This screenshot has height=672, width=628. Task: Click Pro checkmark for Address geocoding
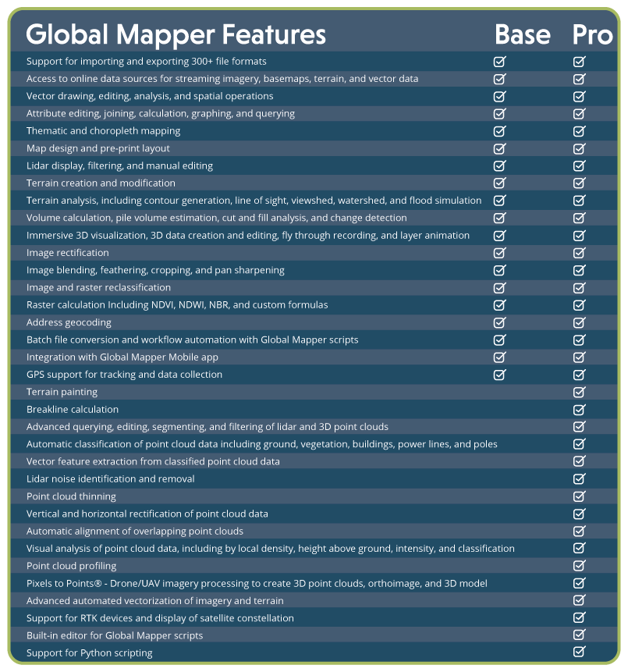[x=579, y=322]
